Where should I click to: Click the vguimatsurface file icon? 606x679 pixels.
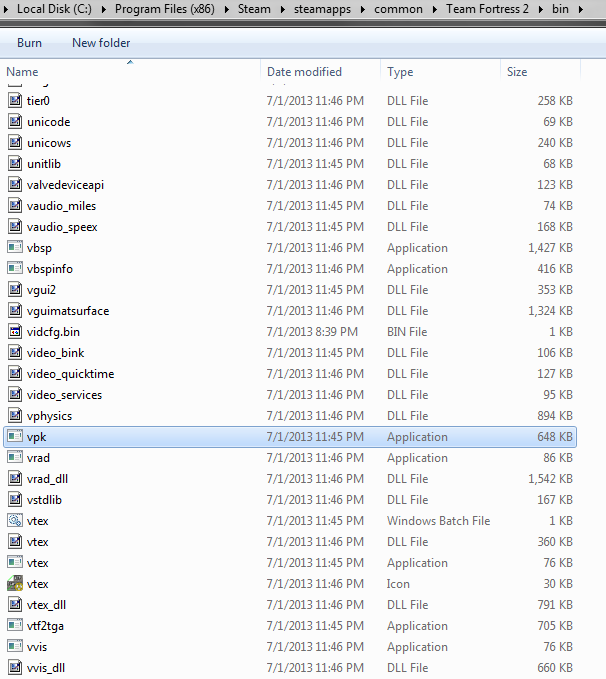(15, 310)
